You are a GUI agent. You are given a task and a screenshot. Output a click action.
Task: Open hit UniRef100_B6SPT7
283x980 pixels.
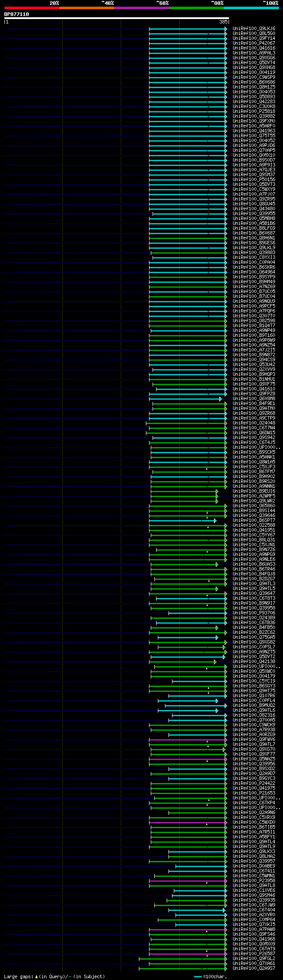click(254, 520)
